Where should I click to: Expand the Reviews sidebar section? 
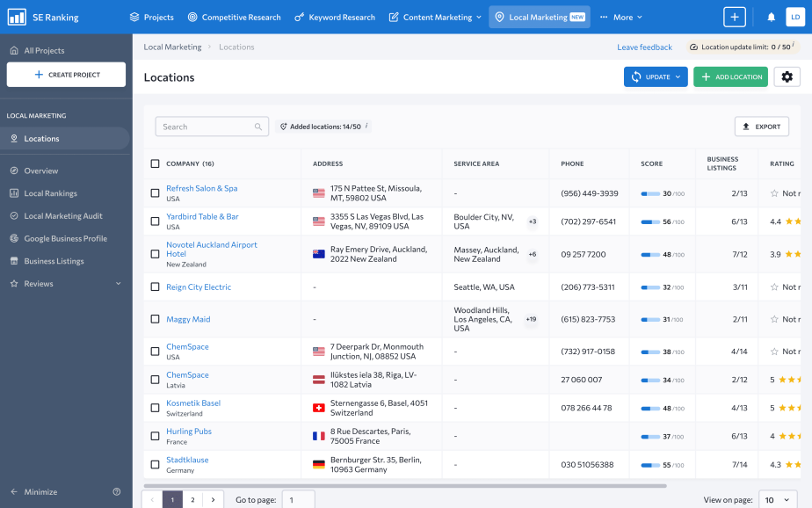coord(118,284)
